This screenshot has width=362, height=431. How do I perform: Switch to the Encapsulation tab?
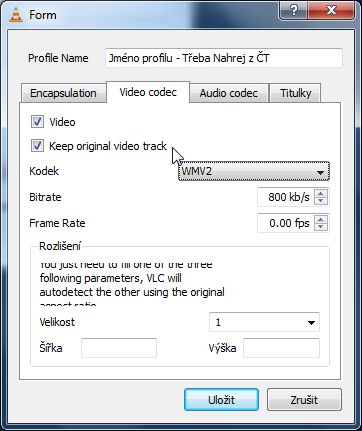63,93
